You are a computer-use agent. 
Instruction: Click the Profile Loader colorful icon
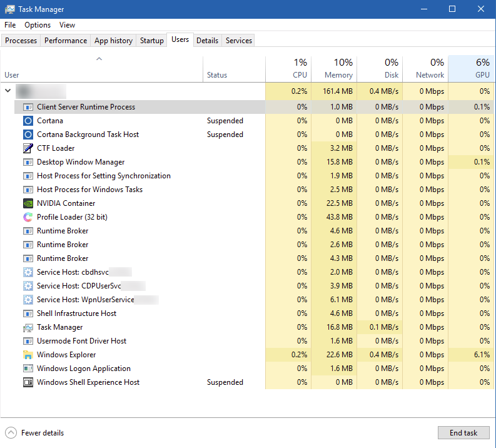(x=28, y=217)
